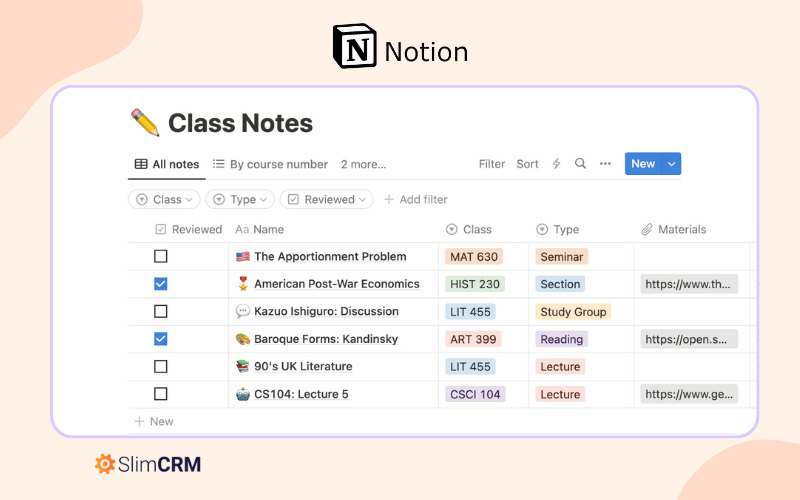Click LIT 455 tag in Kazuo Ishiguro row

[x=470, y=312]
